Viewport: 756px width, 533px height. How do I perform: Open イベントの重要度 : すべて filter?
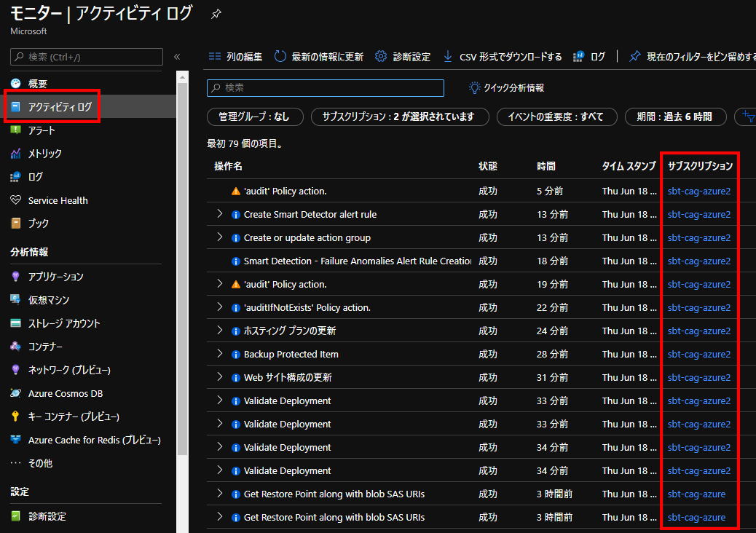(556, 117)
